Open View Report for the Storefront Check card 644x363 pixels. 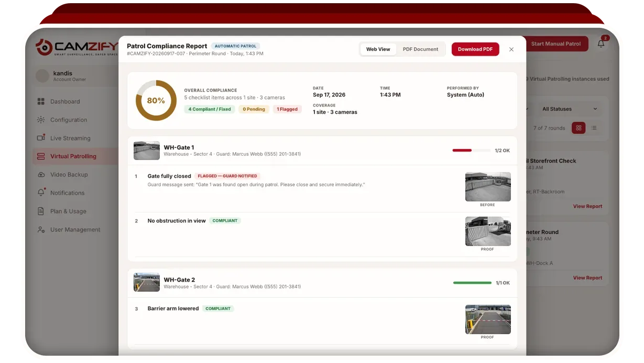[x=587, y=206]
